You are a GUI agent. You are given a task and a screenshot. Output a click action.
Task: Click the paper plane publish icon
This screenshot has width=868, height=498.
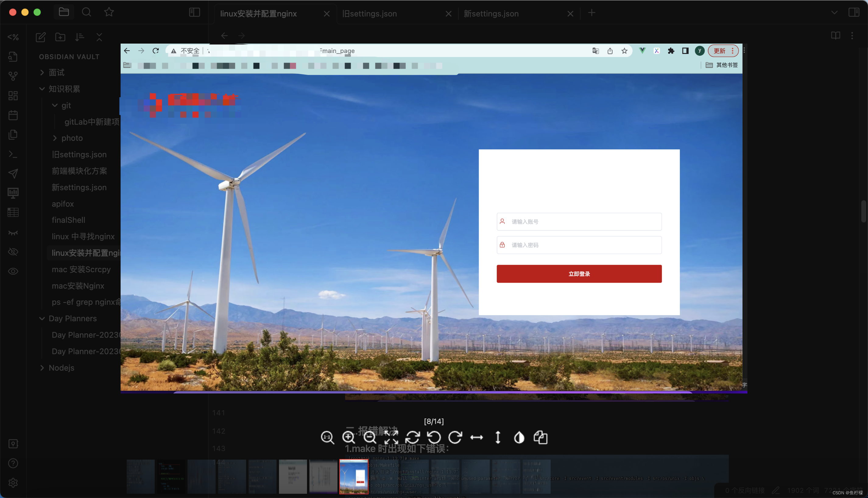coord(13,174)
